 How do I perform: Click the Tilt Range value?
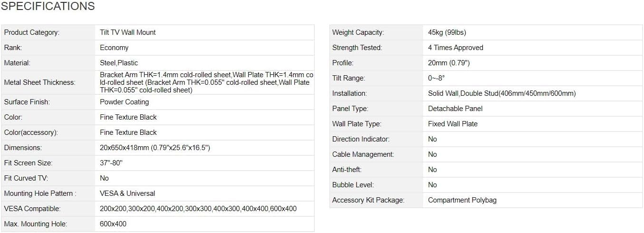[437, 78]
